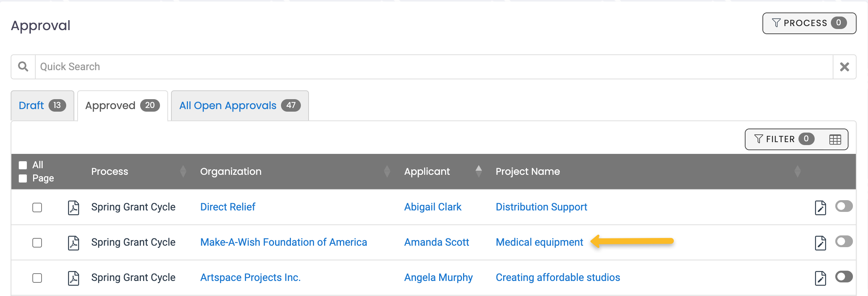Select checkbox for Direct Relief row

[37, 207]
